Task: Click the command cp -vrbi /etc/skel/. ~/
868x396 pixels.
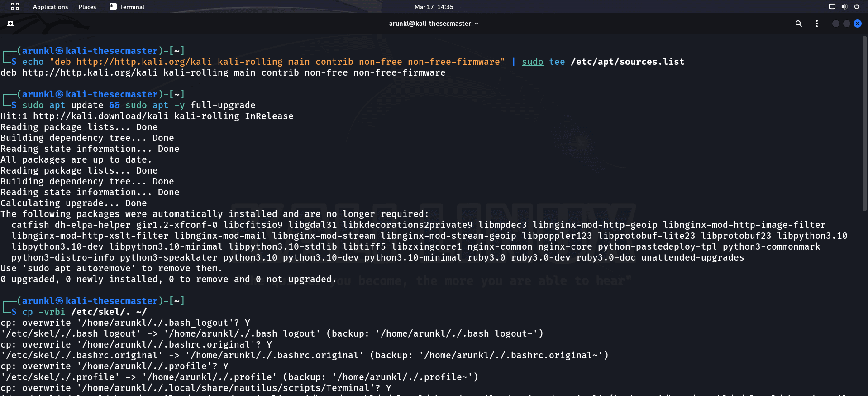Action: click(84, 312)
